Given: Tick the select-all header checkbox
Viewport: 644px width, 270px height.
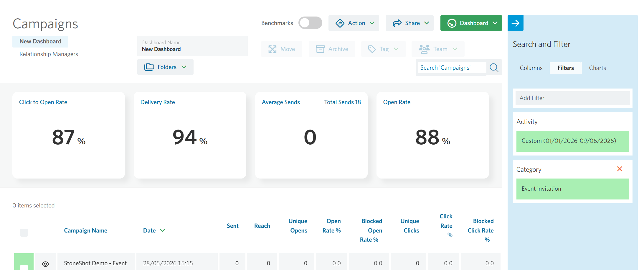Looking at the screenshot, I should click(24, 233).
